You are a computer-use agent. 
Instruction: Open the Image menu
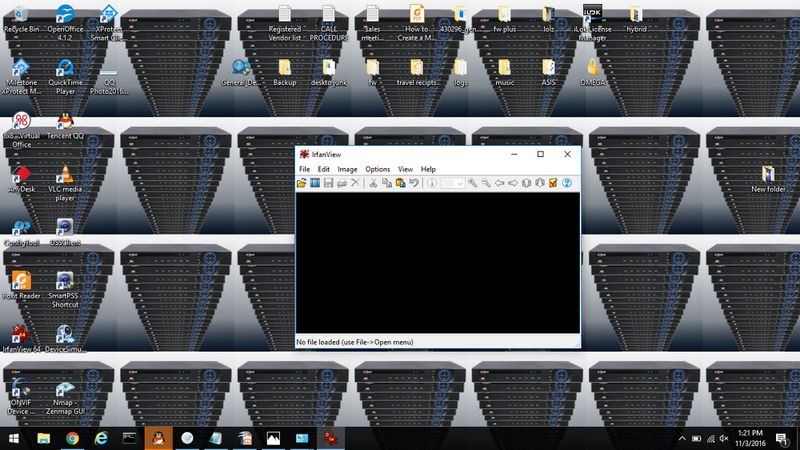pyautogui.click(x=347, y=169)
